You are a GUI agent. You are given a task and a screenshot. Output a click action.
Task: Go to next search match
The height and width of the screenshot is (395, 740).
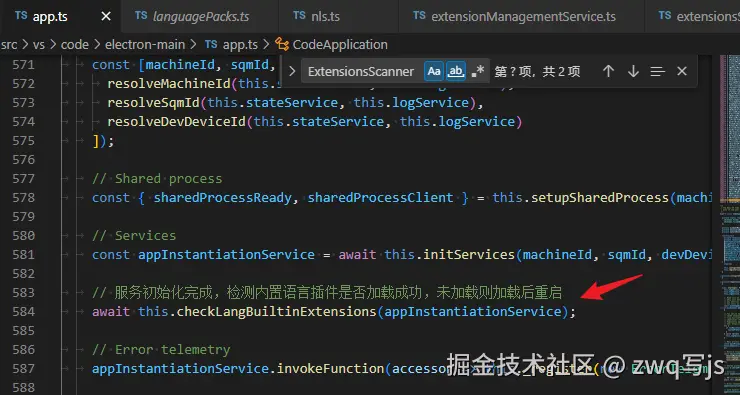pyautogui.click(x=633, y=71)
